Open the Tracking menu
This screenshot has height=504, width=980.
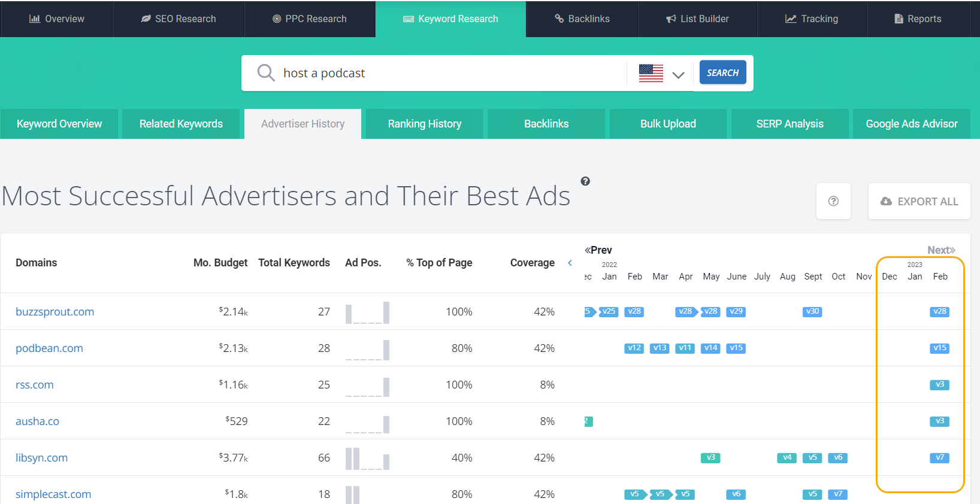(812, 19)
